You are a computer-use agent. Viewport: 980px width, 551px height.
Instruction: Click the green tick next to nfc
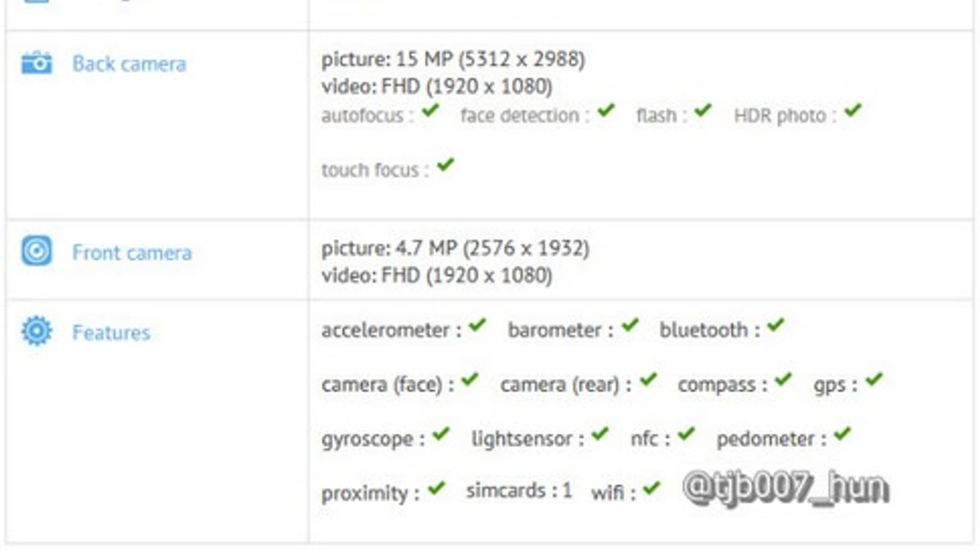(686, 434)
